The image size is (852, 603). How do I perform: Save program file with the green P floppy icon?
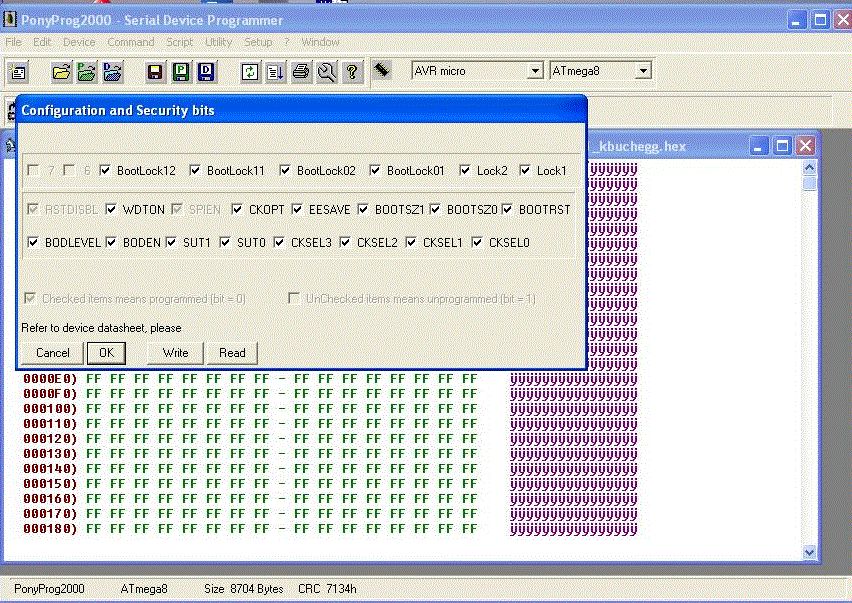(x=180, y=72)
